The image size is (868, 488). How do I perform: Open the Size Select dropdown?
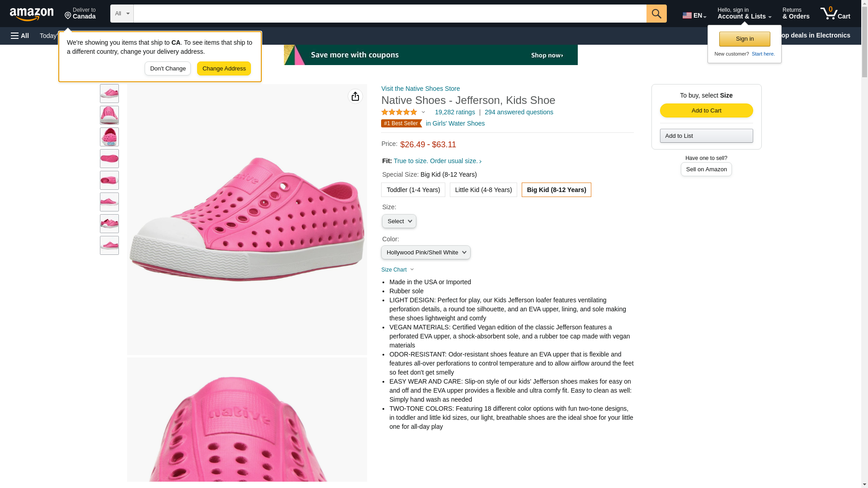(x=399, y=221)
